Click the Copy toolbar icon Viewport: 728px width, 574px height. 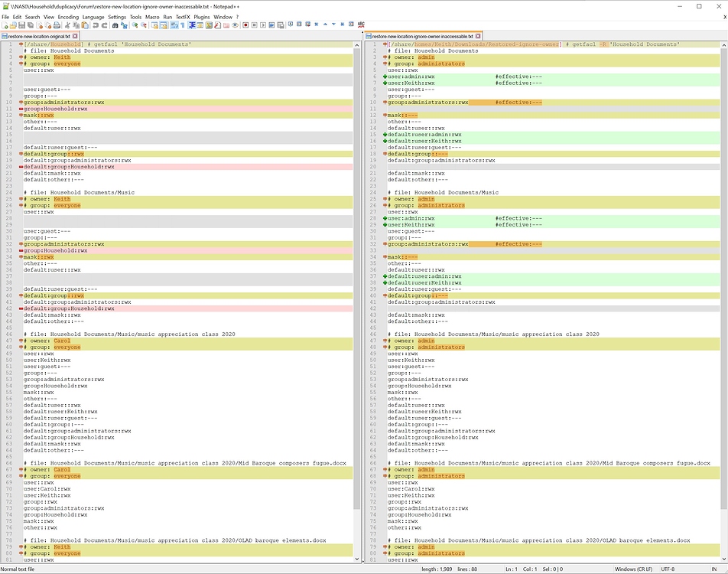[x=76, y=25]
